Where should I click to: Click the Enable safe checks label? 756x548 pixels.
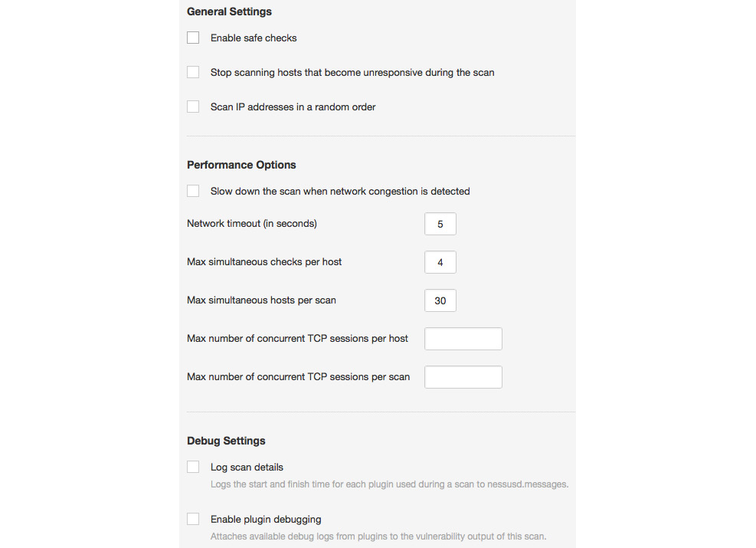pyautogui.click(x=254, y=38)
